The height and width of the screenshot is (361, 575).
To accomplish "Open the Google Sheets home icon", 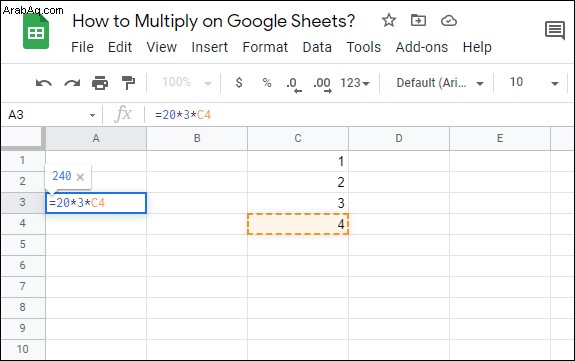I will [36, 32].
